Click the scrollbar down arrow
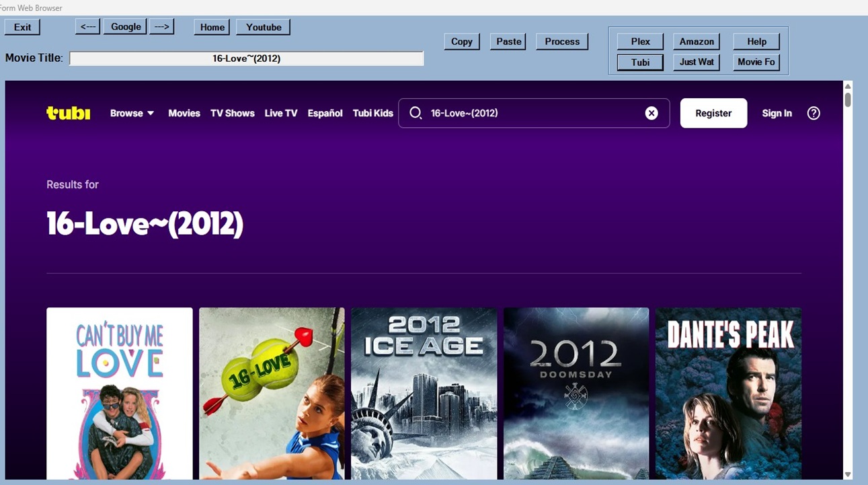Viewport: 868px width, 485px height. tap(847, 474)
